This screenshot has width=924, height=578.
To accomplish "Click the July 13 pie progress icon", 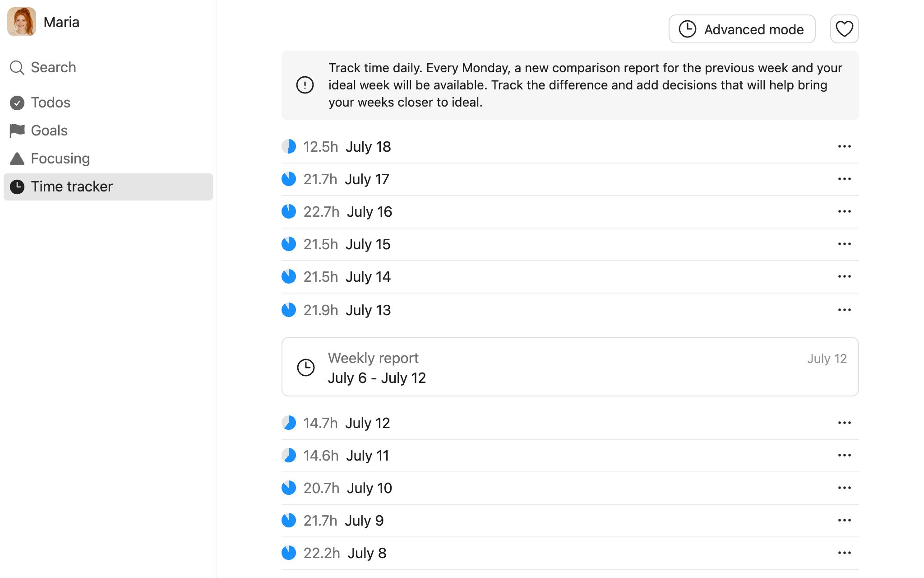I will click(289, 310).
